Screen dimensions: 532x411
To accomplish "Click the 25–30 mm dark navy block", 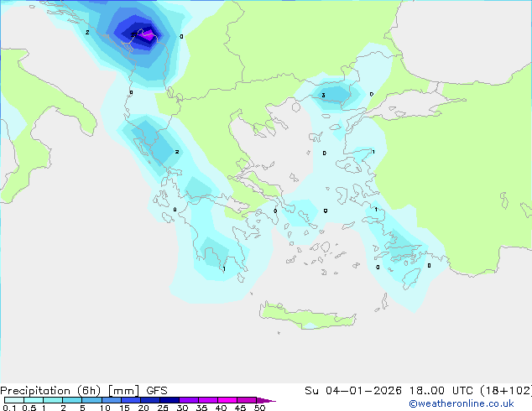I will (170, 400).
